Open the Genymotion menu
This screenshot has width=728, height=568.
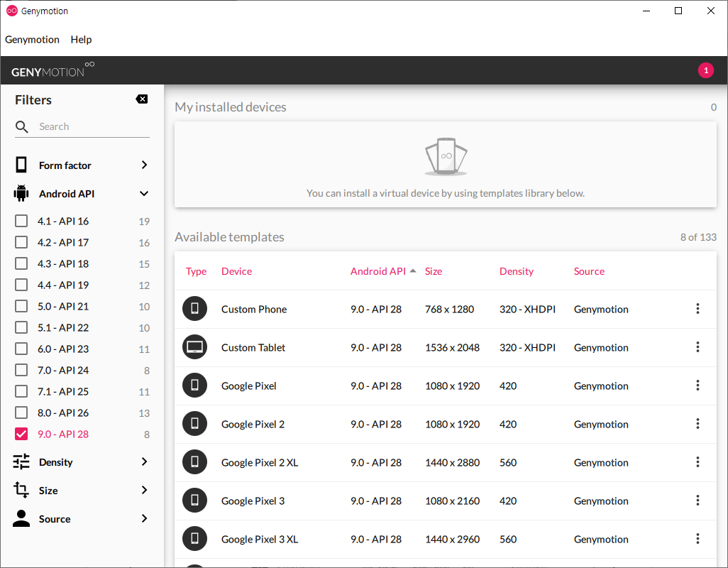tap(32, 40)
